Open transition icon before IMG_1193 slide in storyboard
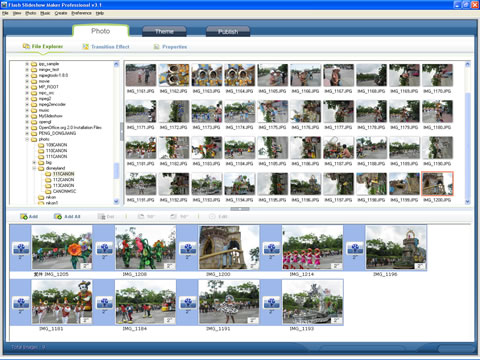480x360 pixels. (272, 303)
